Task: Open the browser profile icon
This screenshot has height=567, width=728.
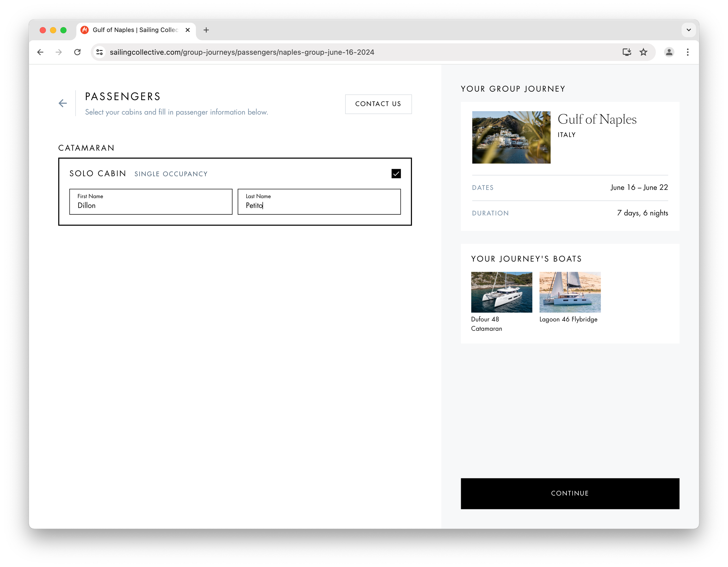Action: [669, 52]
